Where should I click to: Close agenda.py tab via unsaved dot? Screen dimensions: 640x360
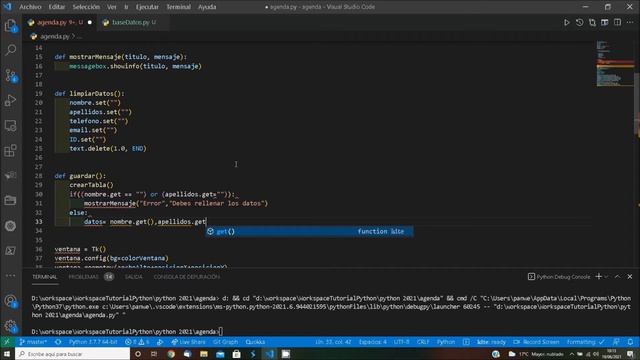click(90, 22)
